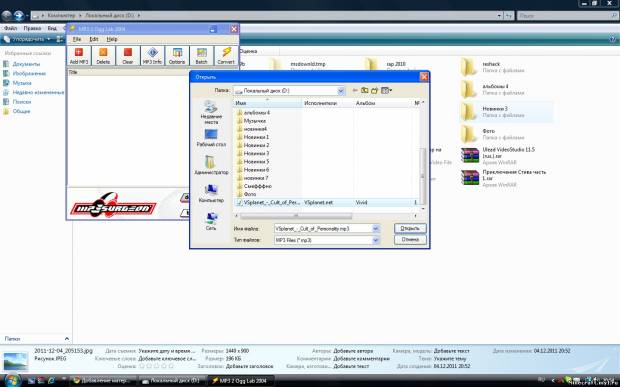Expand the Папки pane chevron in Explorer
620x387 pixels.
coord(66,339)
